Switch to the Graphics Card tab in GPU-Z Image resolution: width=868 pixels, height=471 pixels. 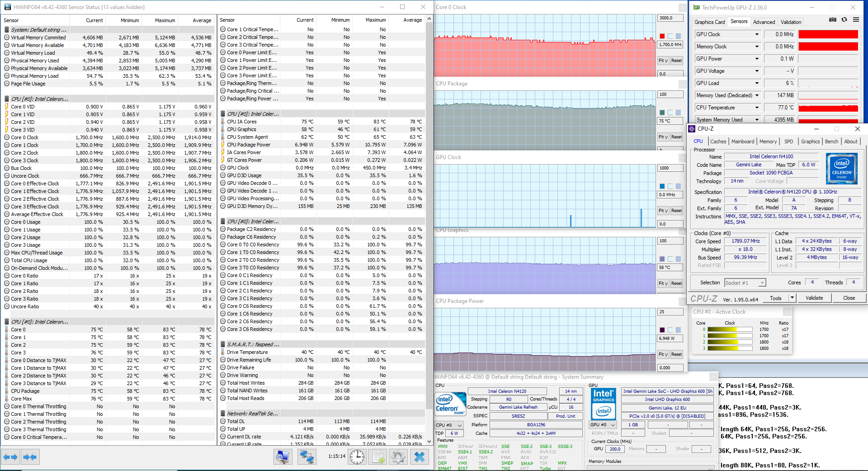click(709, 22)
